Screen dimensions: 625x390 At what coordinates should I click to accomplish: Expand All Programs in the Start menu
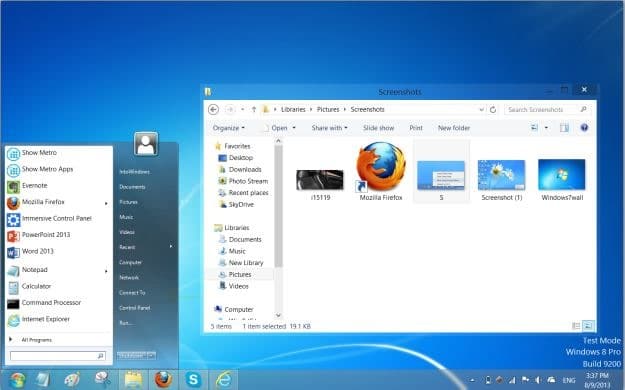pos(31,340)
